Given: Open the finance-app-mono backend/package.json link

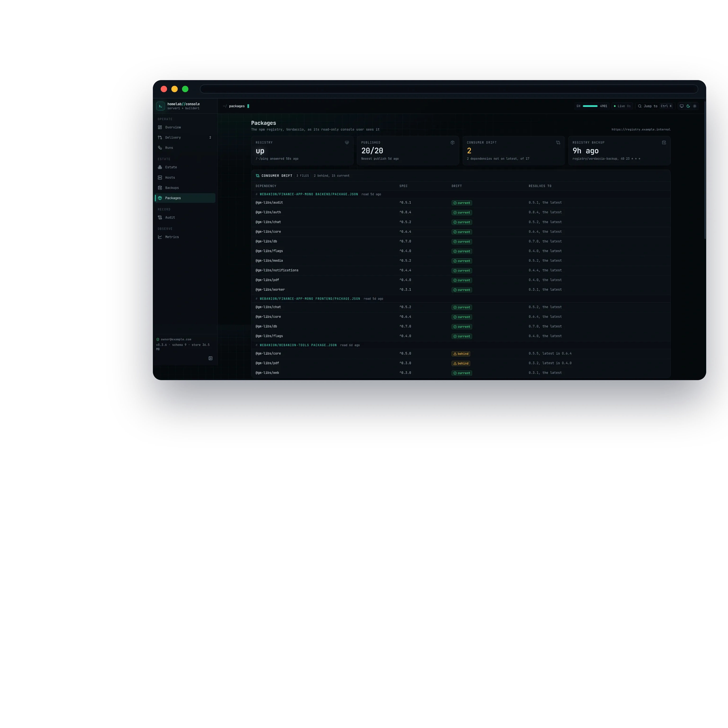Looking at the screenshot, I should coord(309,194).
